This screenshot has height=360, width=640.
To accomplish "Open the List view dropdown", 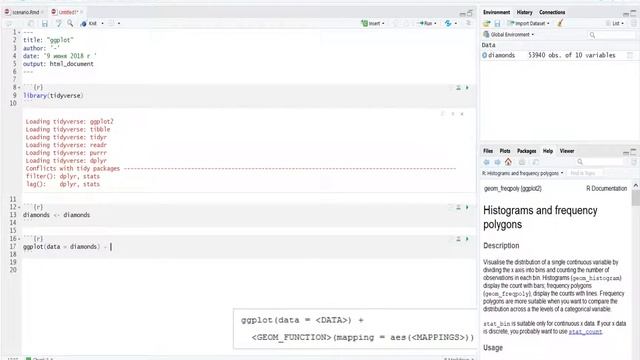I will 615,24.
